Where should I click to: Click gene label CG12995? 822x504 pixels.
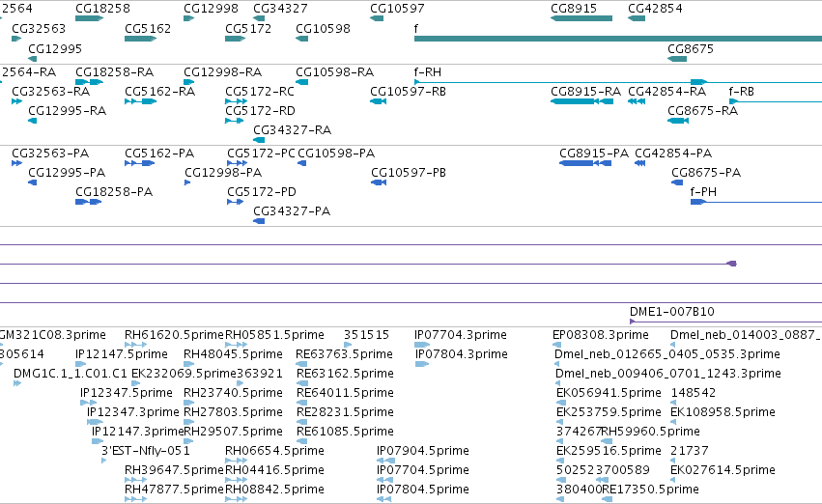pyautogui.click(x=55, y=48)
